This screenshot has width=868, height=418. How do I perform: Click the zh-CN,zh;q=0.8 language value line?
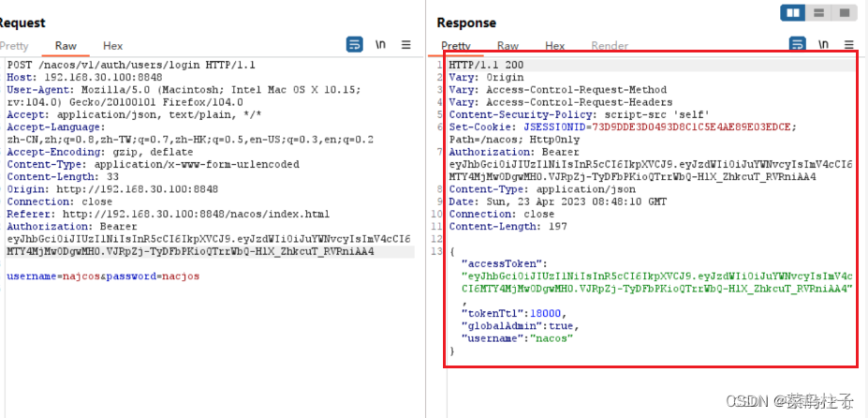click(190, 140)
